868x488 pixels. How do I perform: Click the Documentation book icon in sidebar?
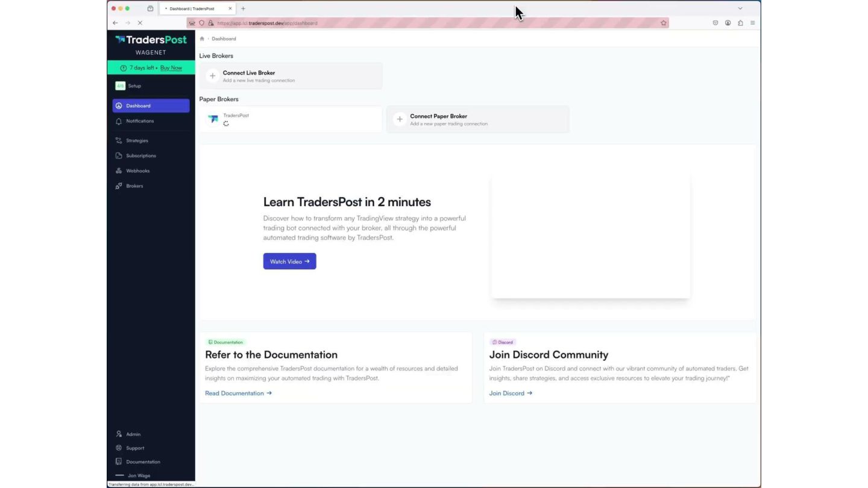(x=119, y=461)
